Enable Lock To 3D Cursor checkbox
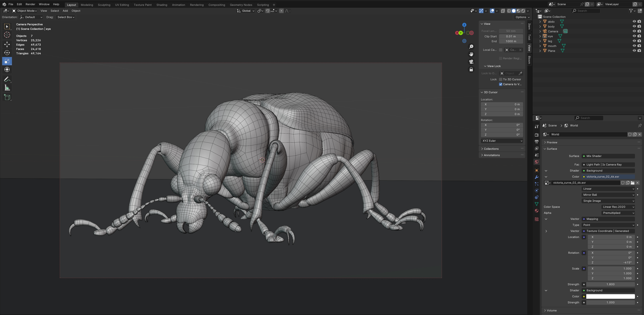The width and height of the screenshot is (644, 315). pos(501,80)
